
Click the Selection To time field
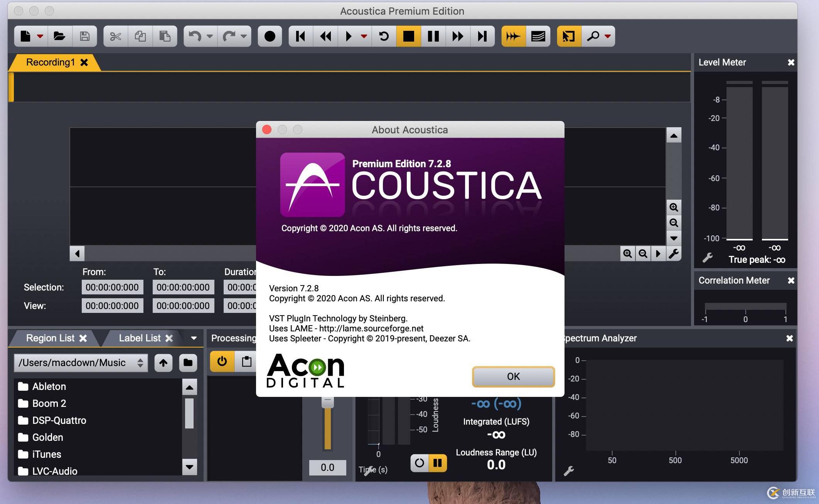pos(183,287)
